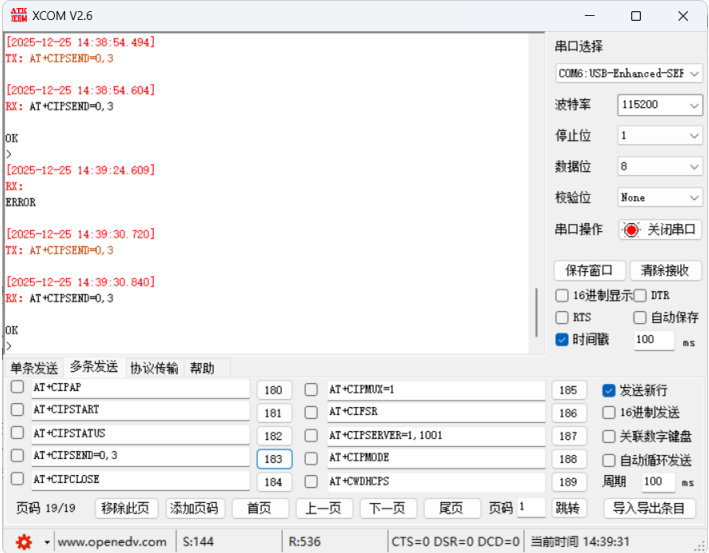Click the 移除此页 remove page button

pos(126,508)
